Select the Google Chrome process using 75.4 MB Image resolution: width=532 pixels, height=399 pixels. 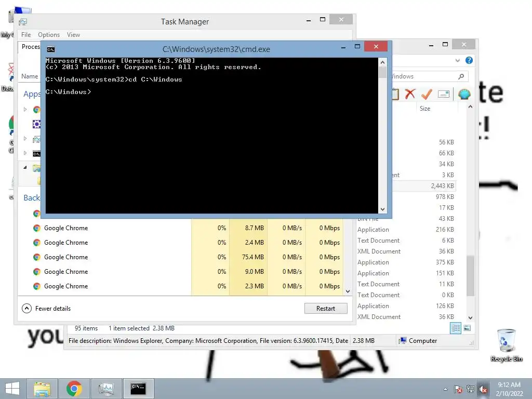coord(181,257)
